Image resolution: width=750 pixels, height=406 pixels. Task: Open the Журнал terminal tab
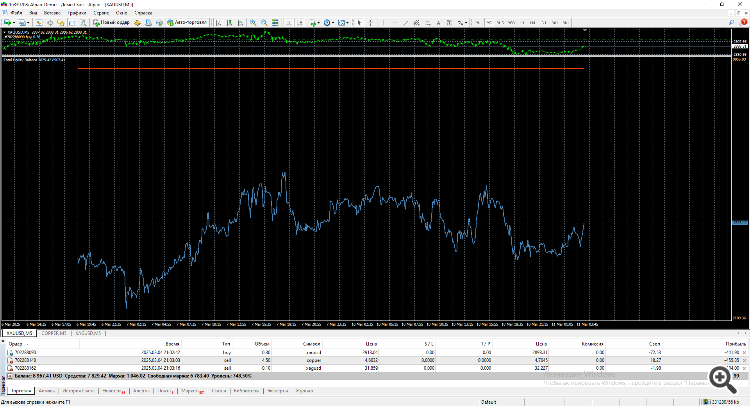coord(304,391)
